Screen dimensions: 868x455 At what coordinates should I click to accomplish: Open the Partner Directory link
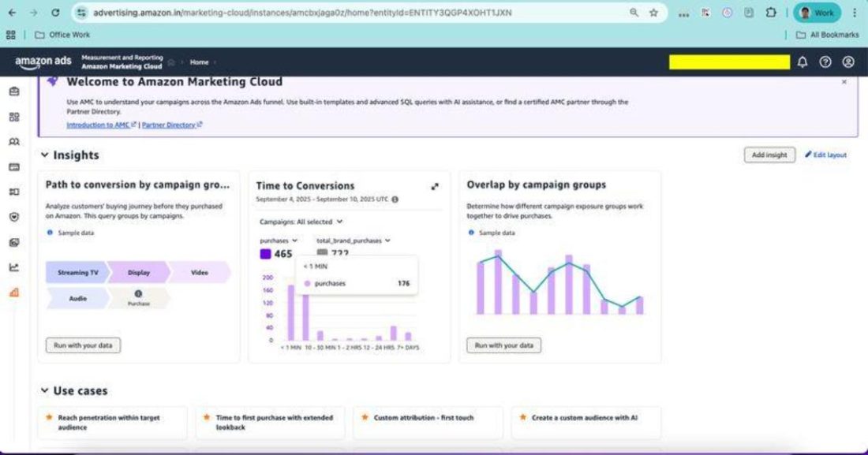tap(172, 125)
